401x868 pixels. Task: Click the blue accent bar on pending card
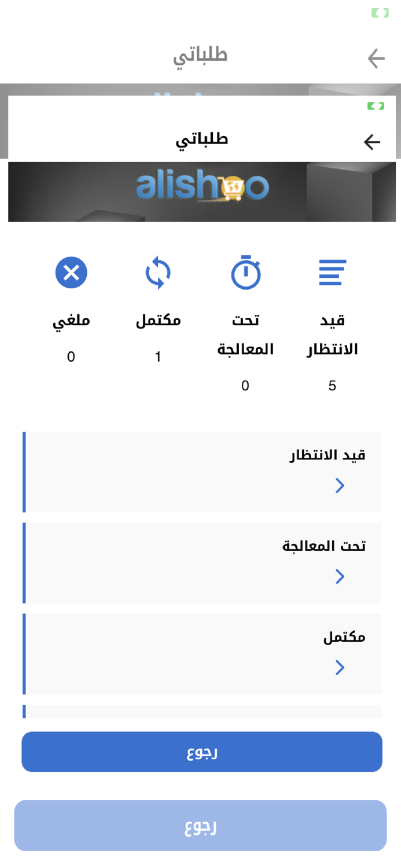pos(24,471)
